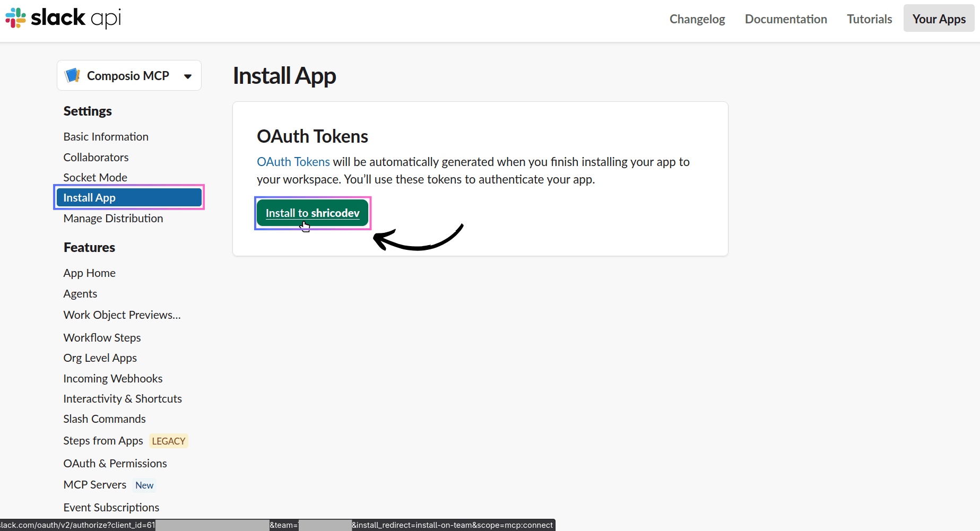
Task: Open OAuth & Permissions page
Action: [x=115, y=464]
